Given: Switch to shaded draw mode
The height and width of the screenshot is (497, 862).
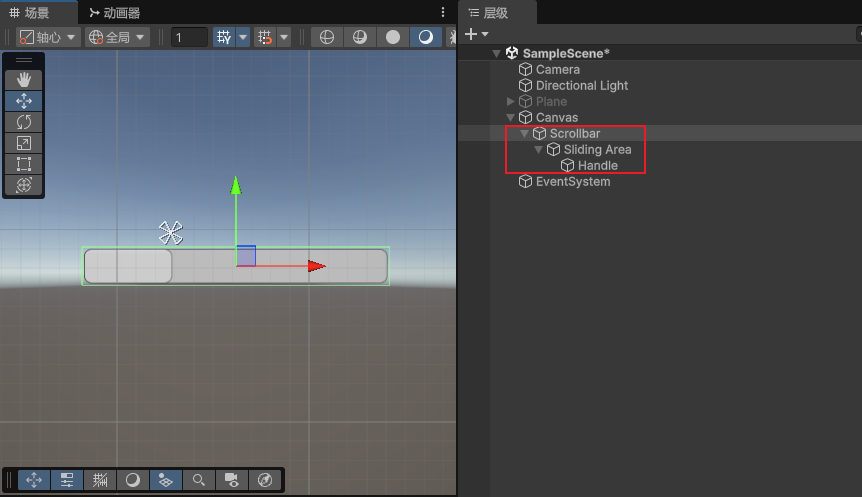Looking at the screenshot, I should click(x=426, y=37).
